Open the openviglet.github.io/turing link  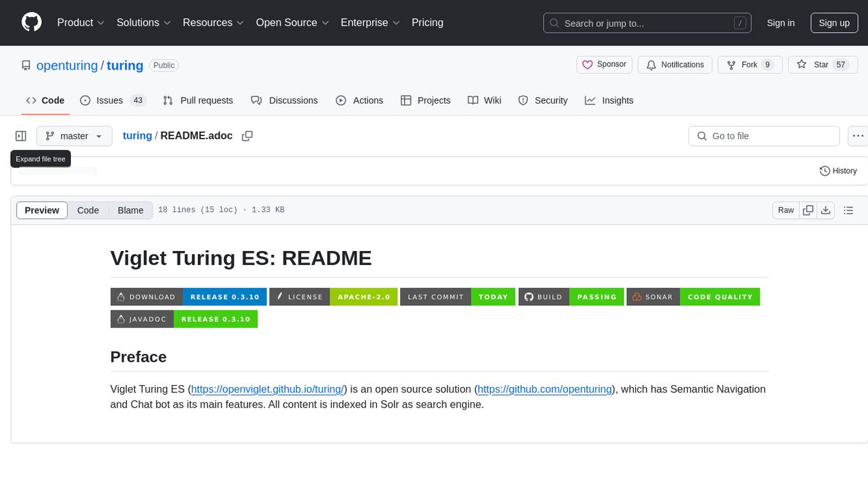pyautogui.click(x=268, y=389)
